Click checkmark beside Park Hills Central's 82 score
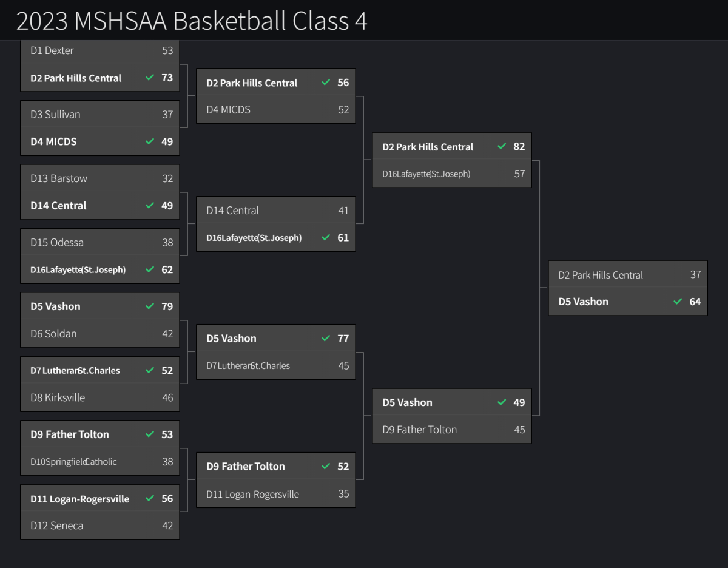Viewport: 728px width, 568px height. pos(502,147)
